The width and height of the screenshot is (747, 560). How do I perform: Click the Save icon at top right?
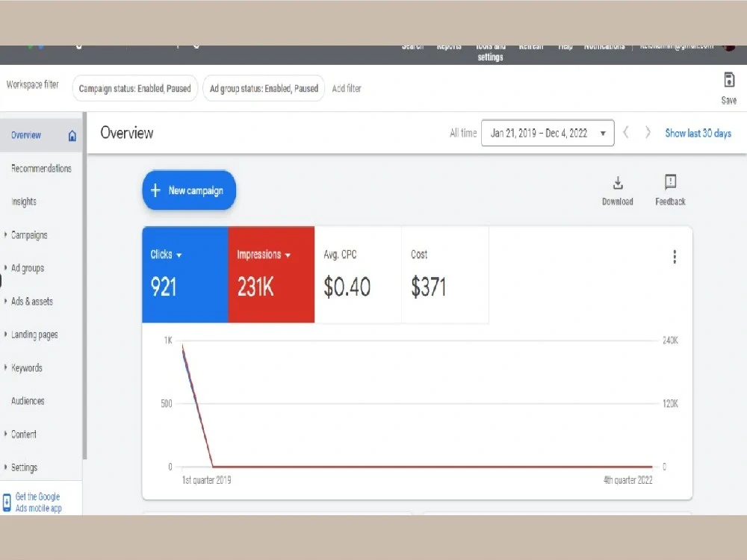click(729, 80)
